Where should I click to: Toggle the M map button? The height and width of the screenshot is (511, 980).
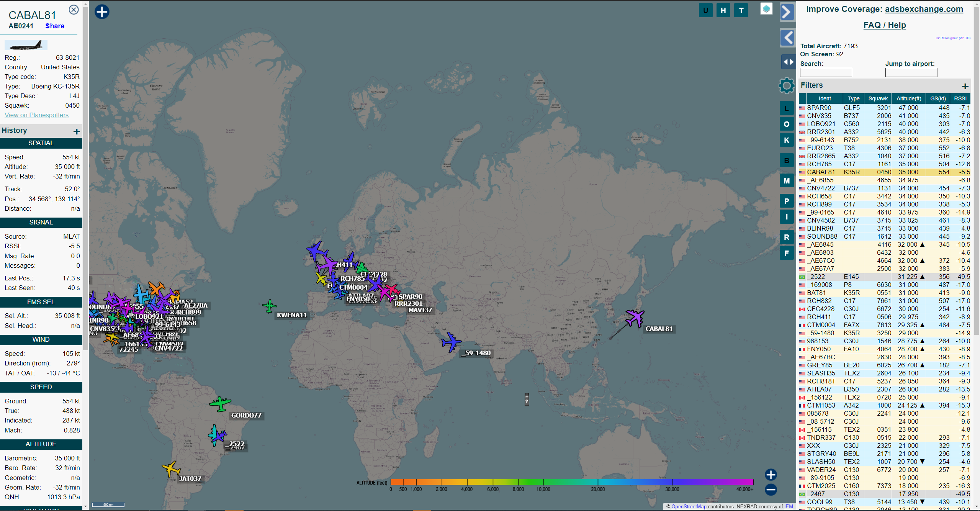(787, 181)
